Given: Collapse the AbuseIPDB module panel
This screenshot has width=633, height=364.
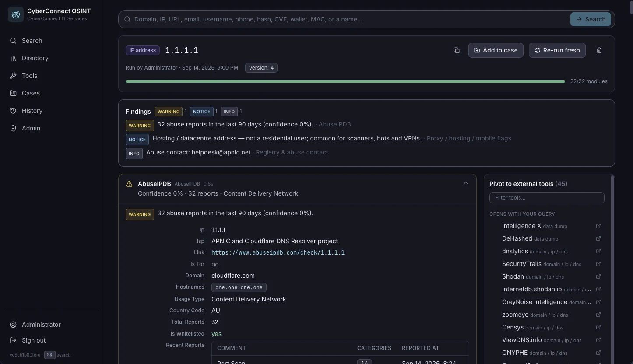Looking at the screenshot, I should click(x=466, y=183).
